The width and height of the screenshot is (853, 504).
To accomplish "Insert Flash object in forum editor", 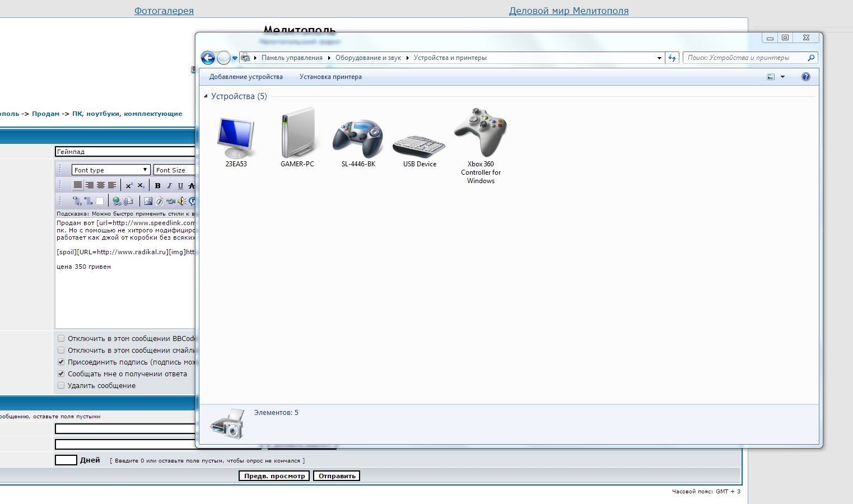I will click(x=159, y=200).
